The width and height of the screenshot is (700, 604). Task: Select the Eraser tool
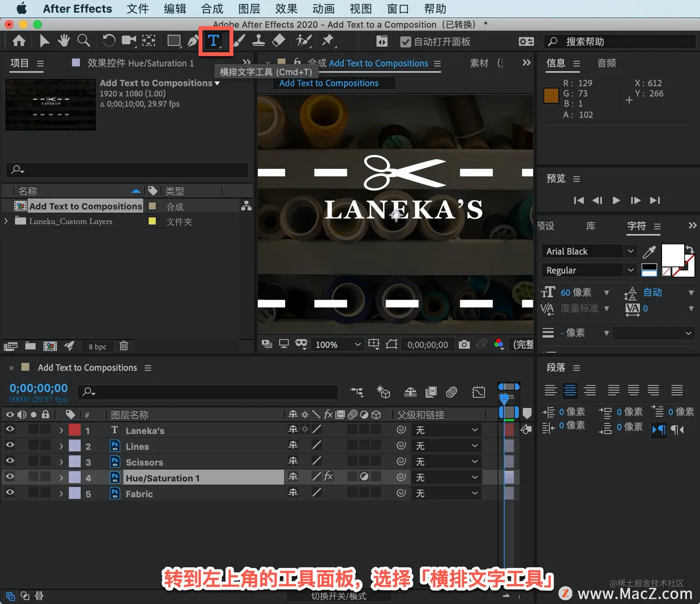pos(278,41)
